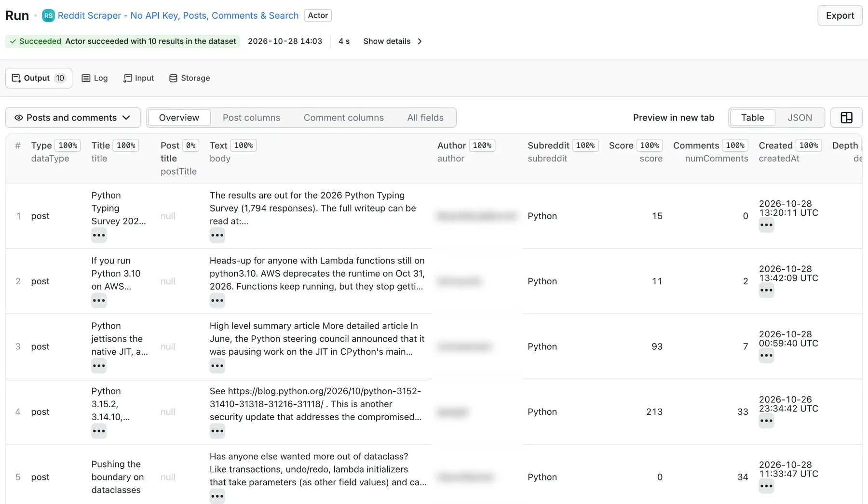This screenshot has height=504, width=868.
Task: Expand title ellipsis for Python 3.10 on AWS row
Action: pyautogui.click(x=99, y=301)
